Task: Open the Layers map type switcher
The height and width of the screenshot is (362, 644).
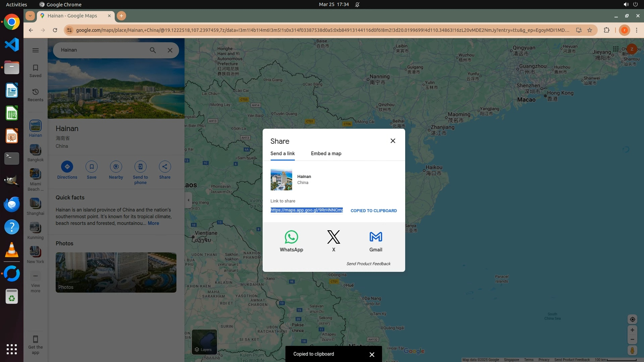Action: tap(204, 342)
